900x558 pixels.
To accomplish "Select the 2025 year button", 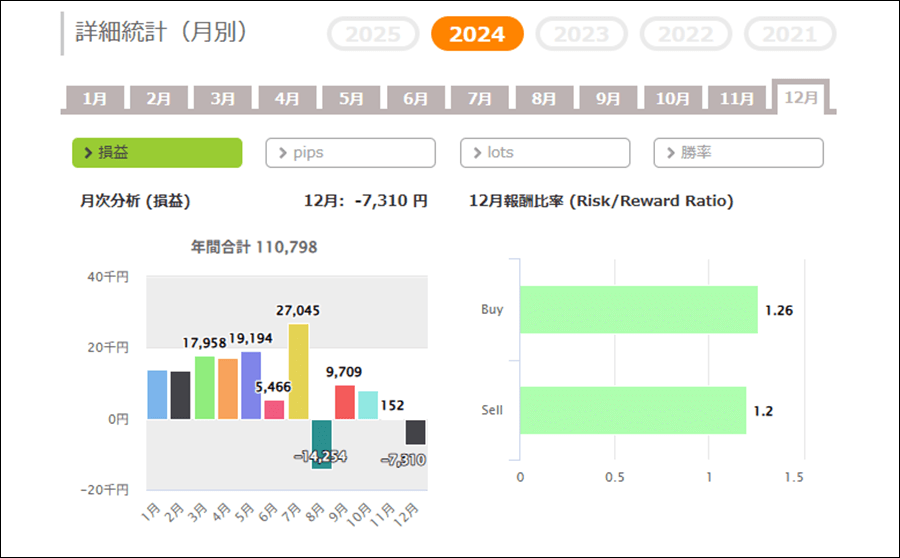I will coord(372,34).
